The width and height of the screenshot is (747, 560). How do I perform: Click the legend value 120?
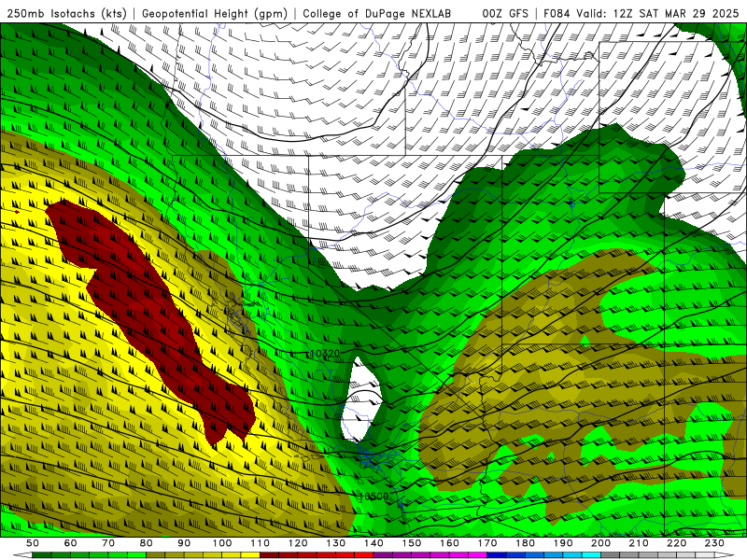(x=298, y=543)
